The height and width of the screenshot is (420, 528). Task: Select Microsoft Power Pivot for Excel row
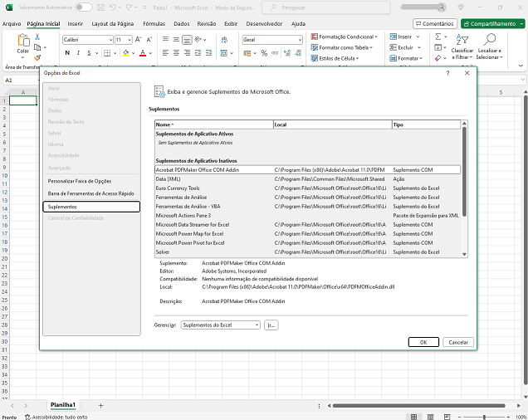click(307, 243)
